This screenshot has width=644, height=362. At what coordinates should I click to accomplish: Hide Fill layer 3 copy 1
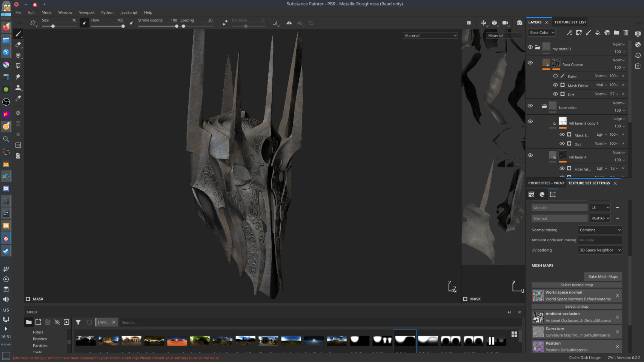click(x=530, y=121)
